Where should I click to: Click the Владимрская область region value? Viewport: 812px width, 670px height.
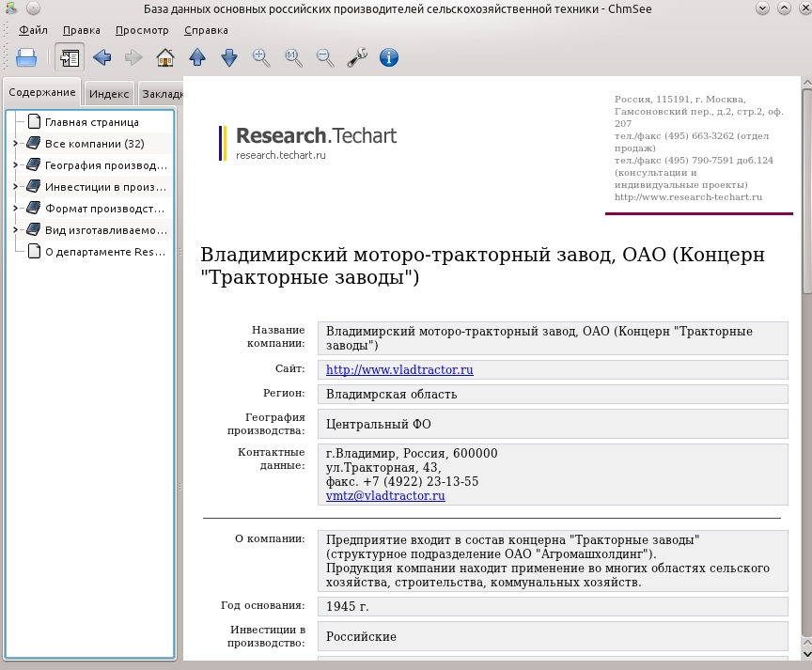coord(391,395)
